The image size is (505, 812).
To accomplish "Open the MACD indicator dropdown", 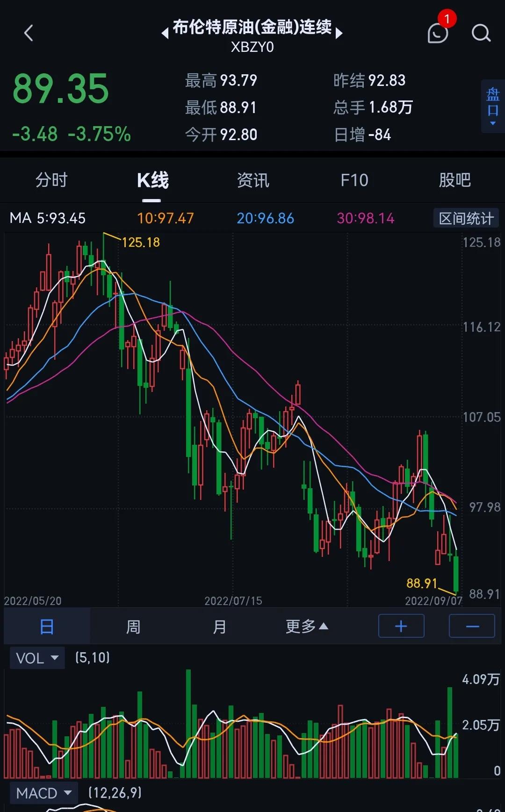I will [43, 793].
